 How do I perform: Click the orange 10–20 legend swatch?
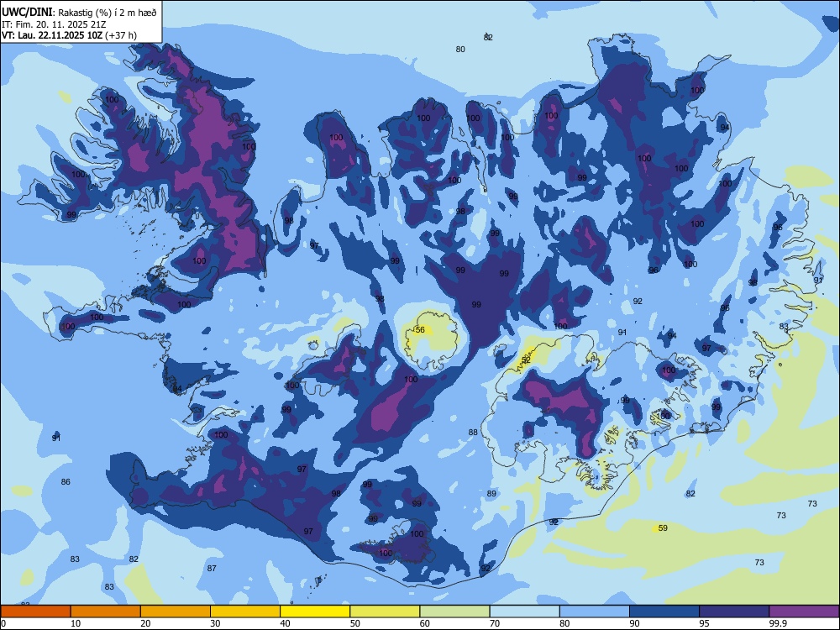106,612
